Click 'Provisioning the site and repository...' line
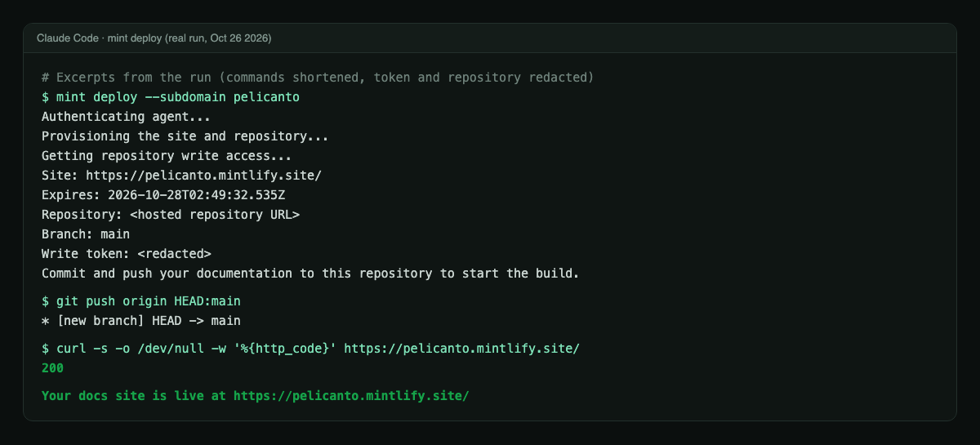 [185, 136]
